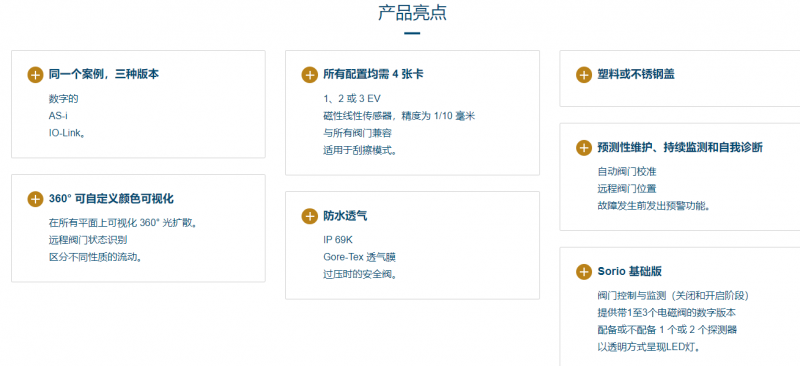The image size is (800, 366).
Task: Click the text 故障发生前发出预警功能。
Action: (655, 206)
